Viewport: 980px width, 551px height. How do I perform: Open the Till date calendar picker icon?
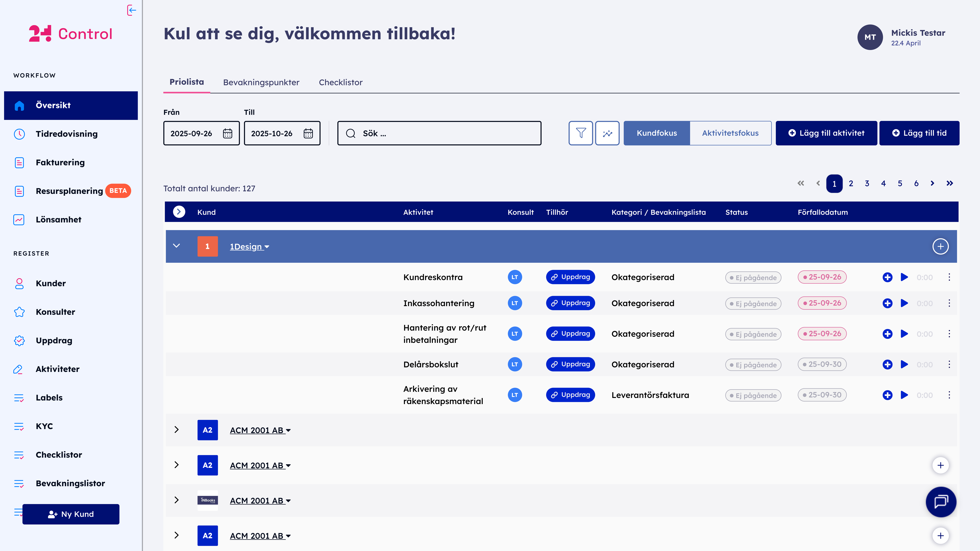tap(308, 134)
